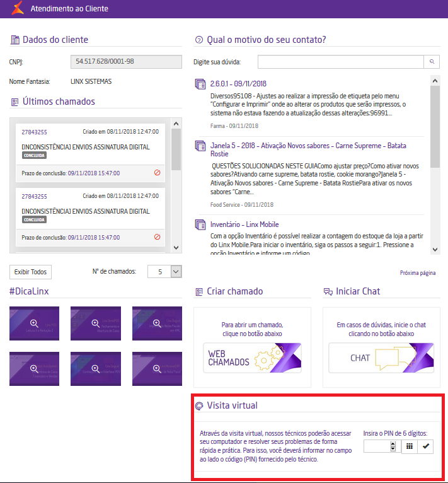This screenshot has width=448, height=483.
Task: Open the PIN keypad grid button
Action: 409,446
